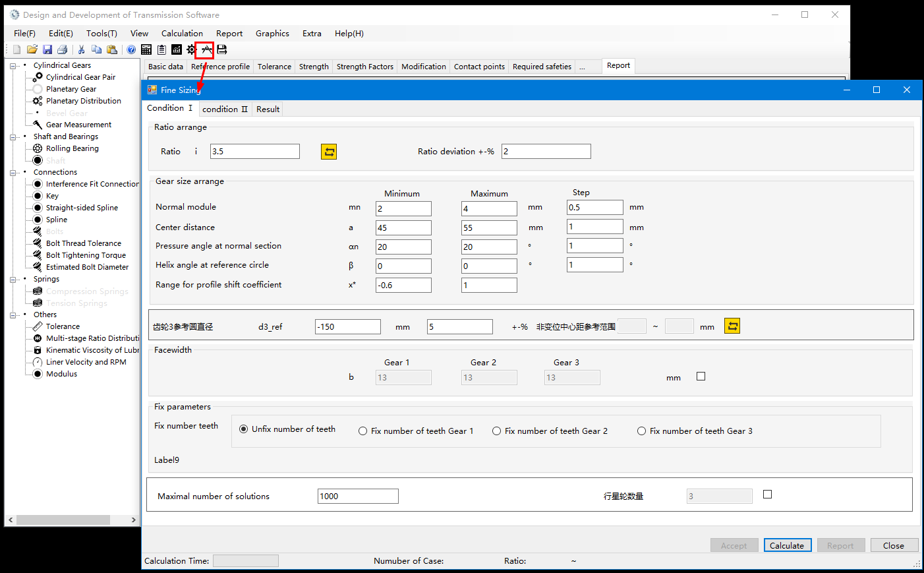This screenshot has height=573, width=924.
Task: Click the Report button in Fine Sizing dialog
Action: pos(840,545)
